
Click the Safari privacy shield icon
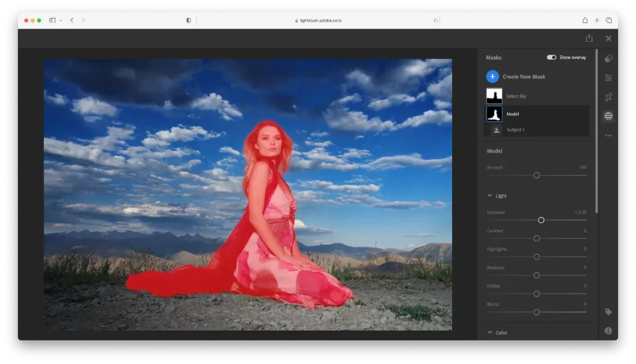[x=189, y=20]
